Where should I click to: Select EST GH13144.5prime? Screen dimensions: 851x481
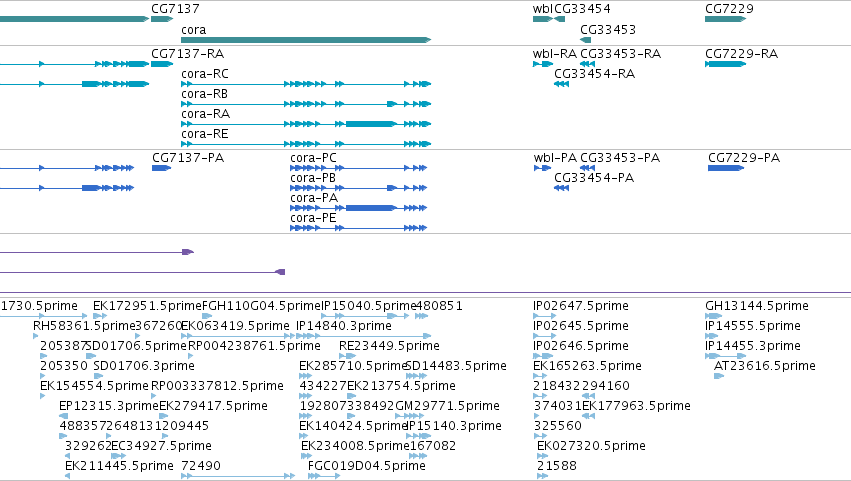757,306
